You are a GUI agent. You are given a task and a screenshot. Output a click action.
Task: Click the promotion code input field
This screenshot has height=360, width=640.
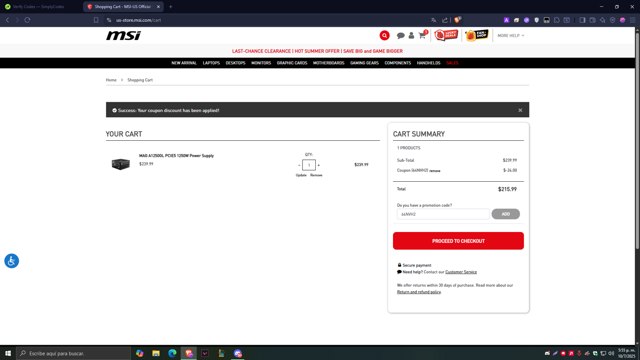click(x=443, y=214)
